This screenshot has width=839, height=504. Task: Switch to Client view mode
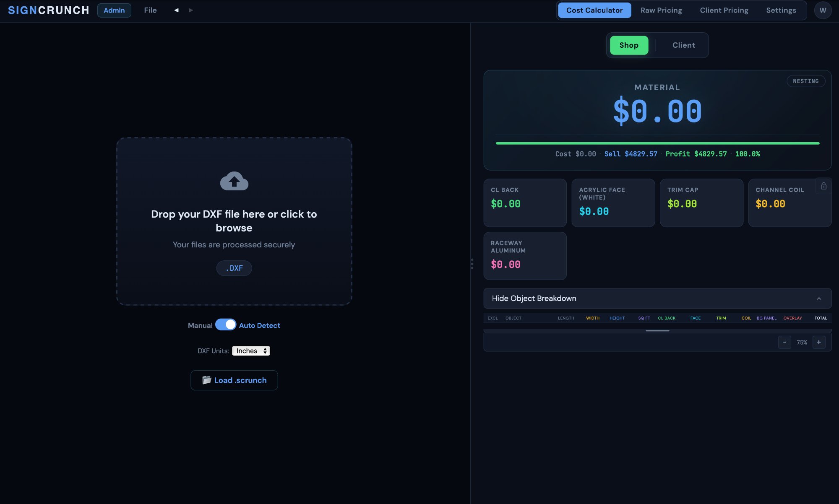tap(683, 45)
